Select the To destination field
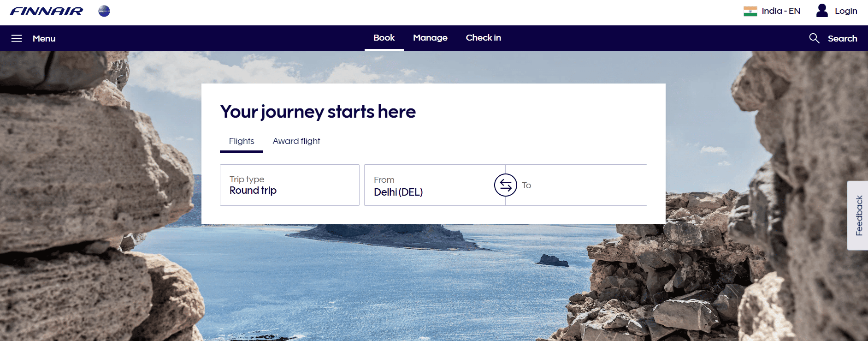 (576, 185)
